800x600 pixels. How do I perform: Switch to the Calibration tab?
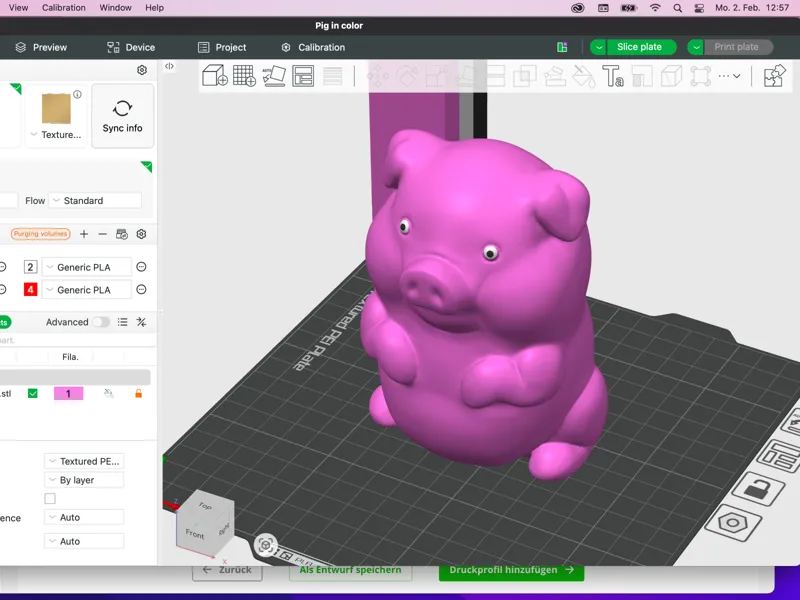pyautogui.click(x=313, y=47)
